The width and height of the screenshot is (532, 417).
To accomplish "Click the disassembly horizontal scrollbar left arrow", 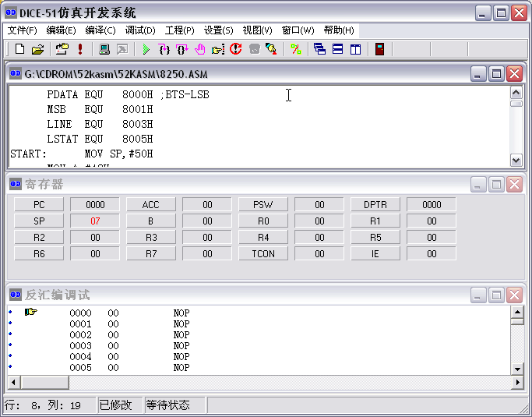I will tap(13, 383).
